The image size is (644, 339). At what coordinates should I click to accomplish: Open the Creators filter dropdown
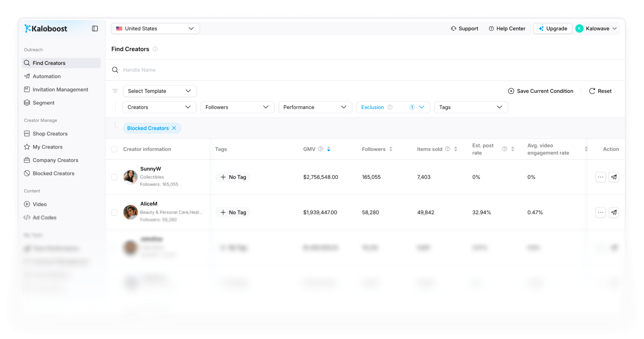tap(159, 107)
